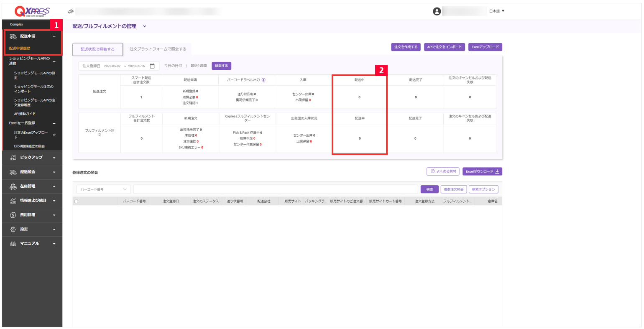Toggle the select-all checkbox in table header
644x329 pixels.
tap(76, 201)
